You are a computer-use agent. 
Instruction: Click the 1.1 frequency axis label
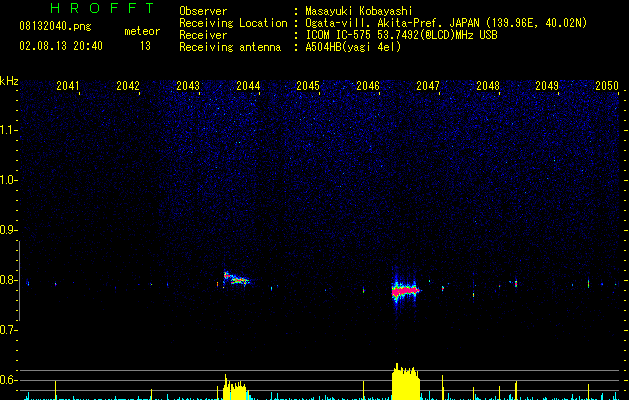(x=8, y=130)
